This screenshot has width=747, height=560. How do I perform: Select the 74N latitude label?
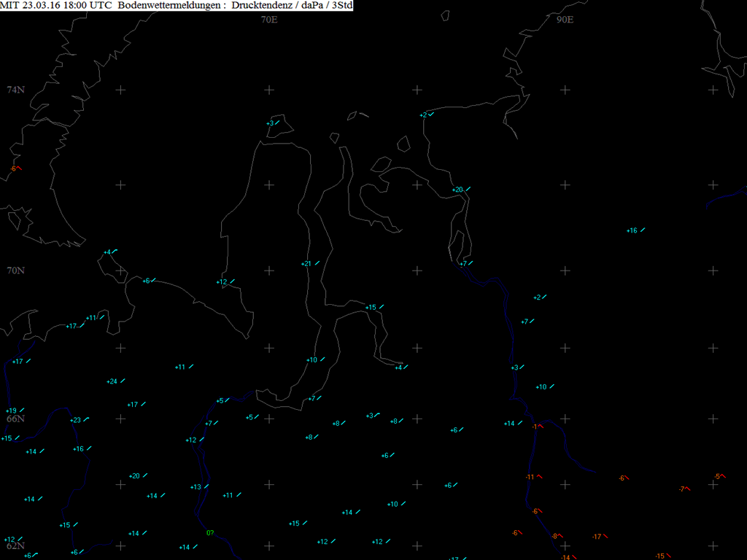point(15,90)
